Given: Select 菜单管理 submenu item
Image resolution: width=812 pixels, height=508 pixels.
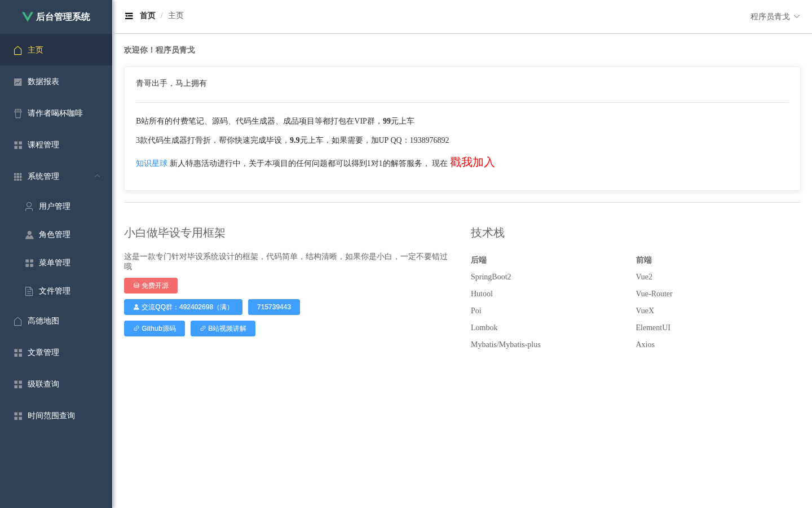Looking at the screenshot, I should click(56, 262).
